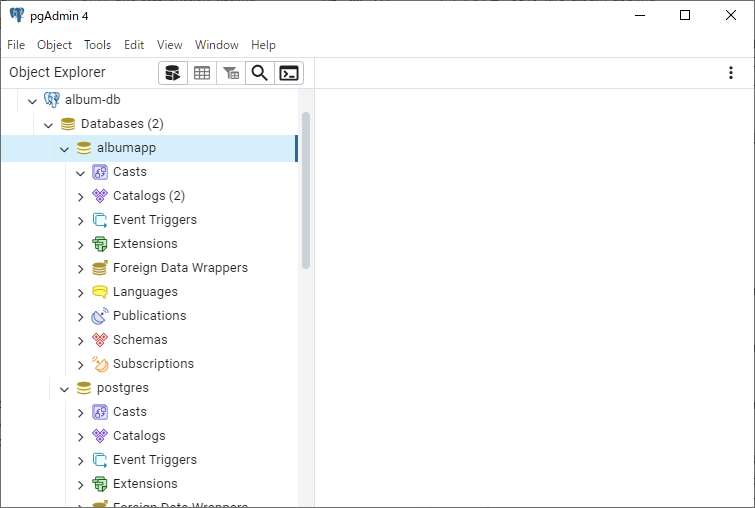Image resolution: width=755 pixels, height=508 pixels.
Task: Click the postgres database icon
Action: 84,388
